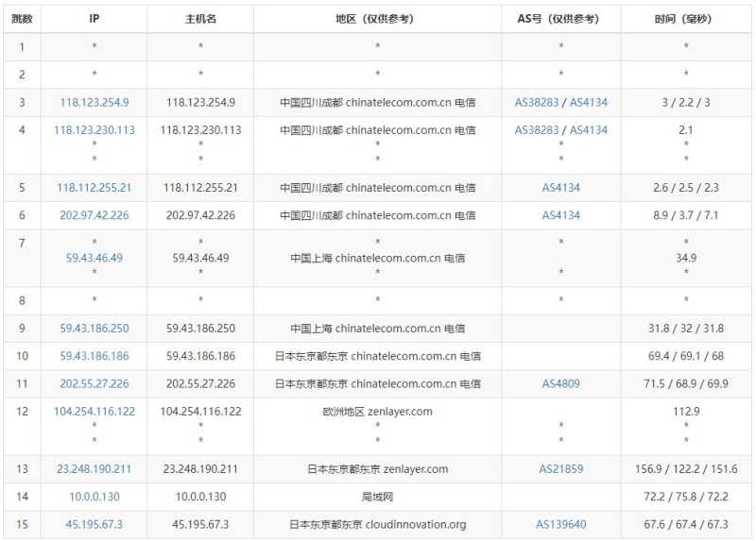Open the blue IP link 104.254.116.122
The height and width of the screenshot is (541, 756).
point(94,412)
